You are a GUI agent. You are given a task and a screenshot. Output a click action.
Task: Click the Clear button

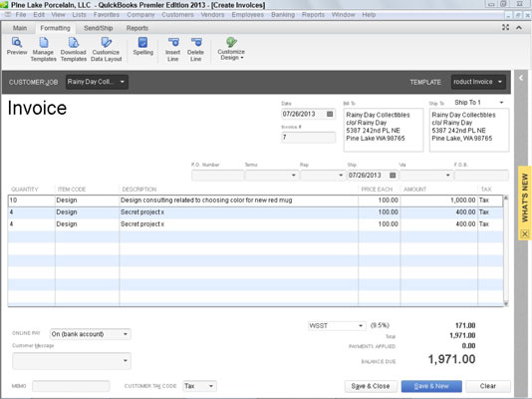tap(488, 386)
